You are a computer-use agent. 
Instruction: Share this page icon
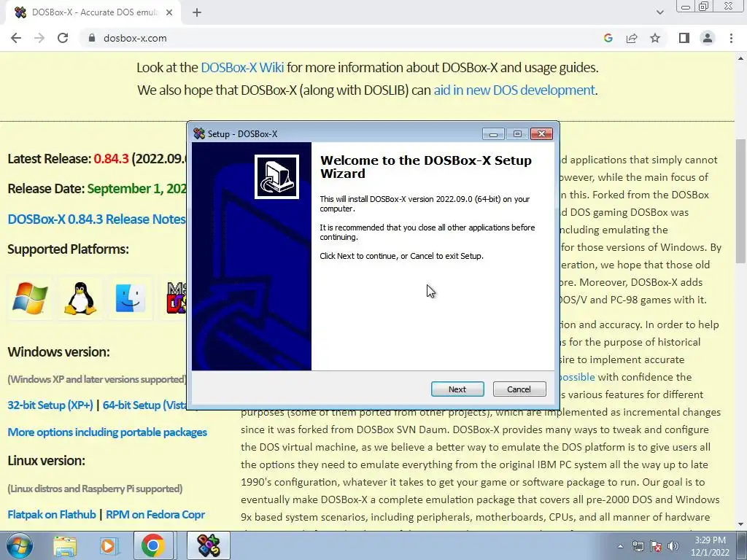click(632, 38)
